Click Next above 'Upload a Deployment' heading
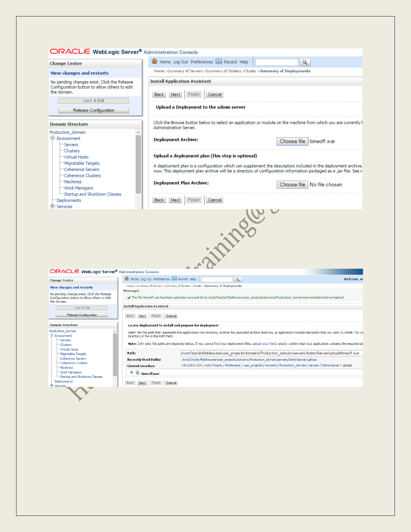Screen dimensions: 411x532 pyautogui.click(x=175, y=95)
